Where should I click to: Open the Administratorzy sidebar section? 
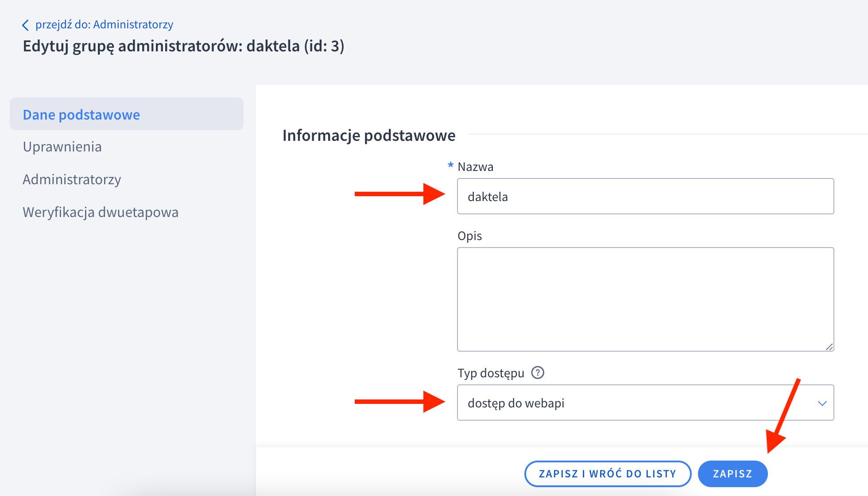click(72, 179)
